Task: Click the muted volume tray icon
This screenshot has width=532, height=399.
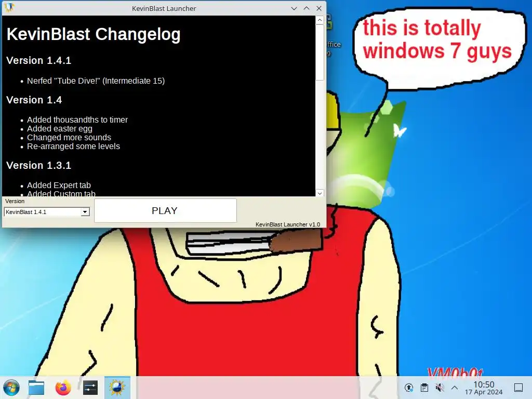Action: pyautogui.click(x=440, y=388)
